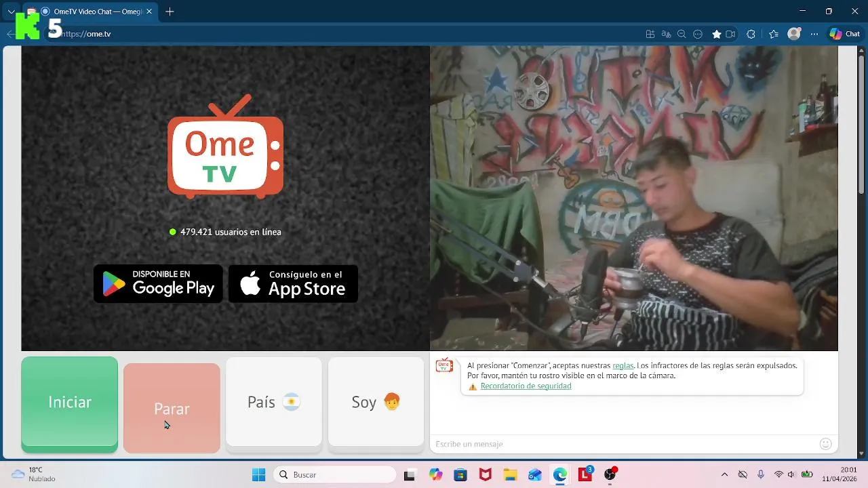Click the crossed-out network tray icon
The height and width of the screenshot is (488, 868).
(743, 475)
